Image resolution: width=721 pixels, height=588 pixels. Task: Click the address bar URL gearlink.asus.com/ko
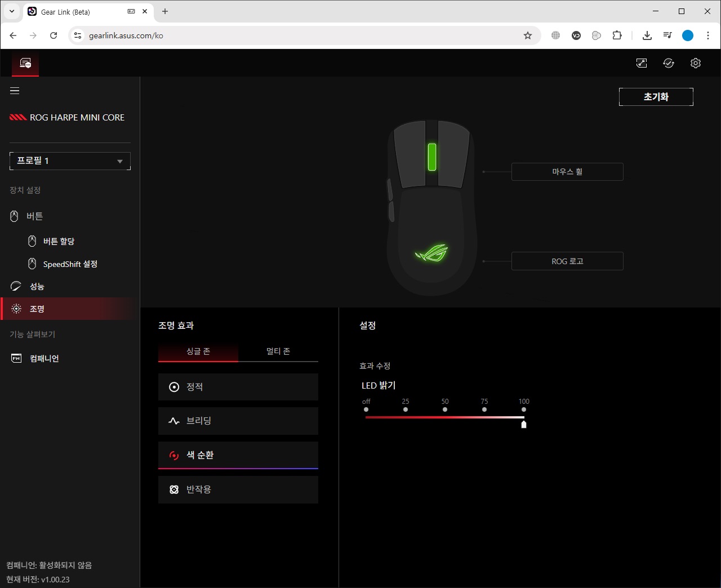click(126, 35)
